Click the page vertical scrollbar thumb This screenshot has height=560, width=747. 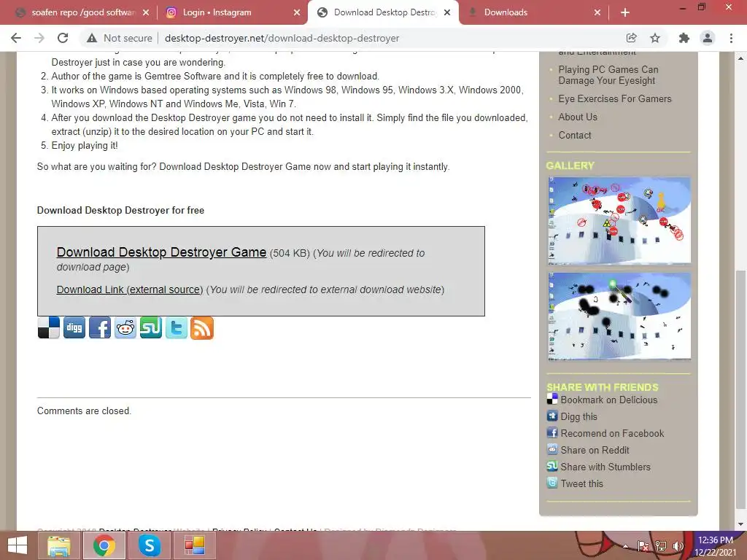pos(741,389)
